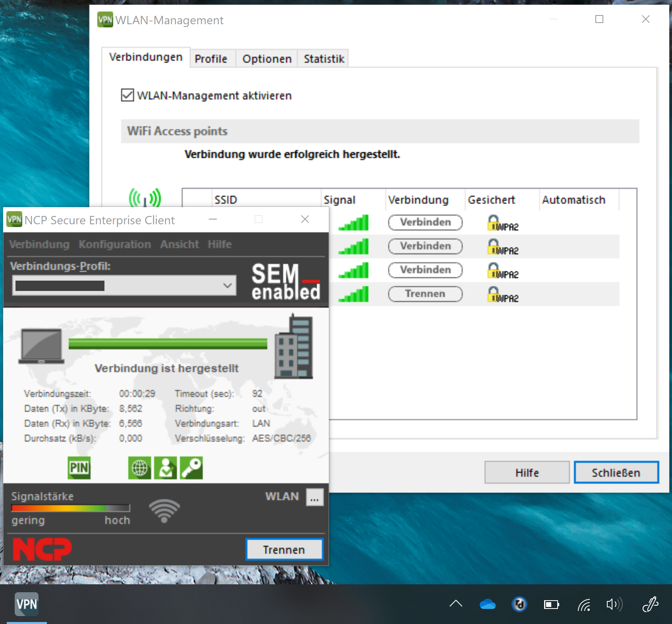Click the green key encryption icon
This screenshot has width=672, height=624.
pyautogui.click(x=191, y=468)
